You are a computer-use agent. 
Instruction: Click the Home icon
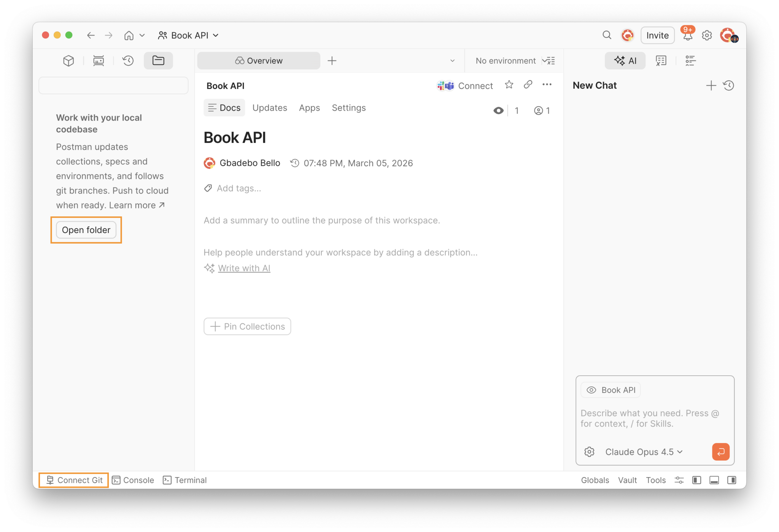(x=129, y=35)
